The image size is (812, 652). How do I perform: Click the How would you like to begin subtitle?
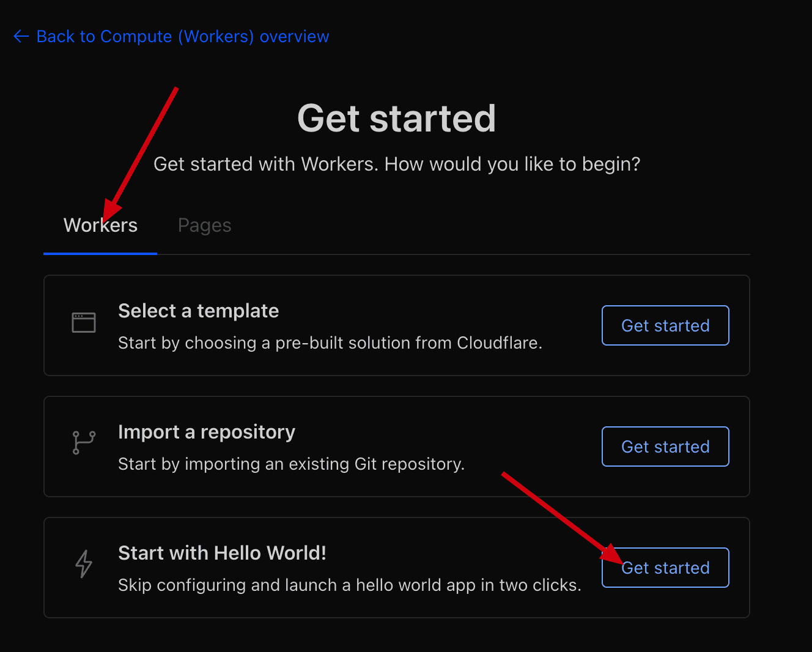396,164
